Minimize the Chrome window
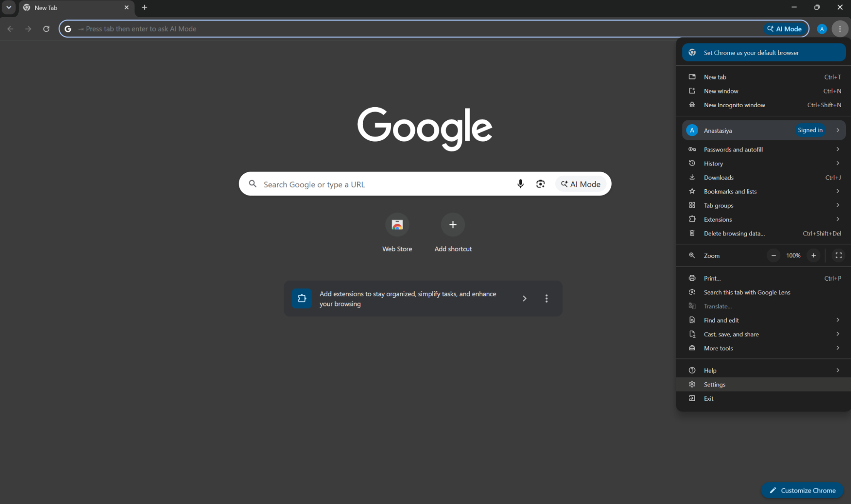This screenshot has width=851, height=504. click(794, 7)
